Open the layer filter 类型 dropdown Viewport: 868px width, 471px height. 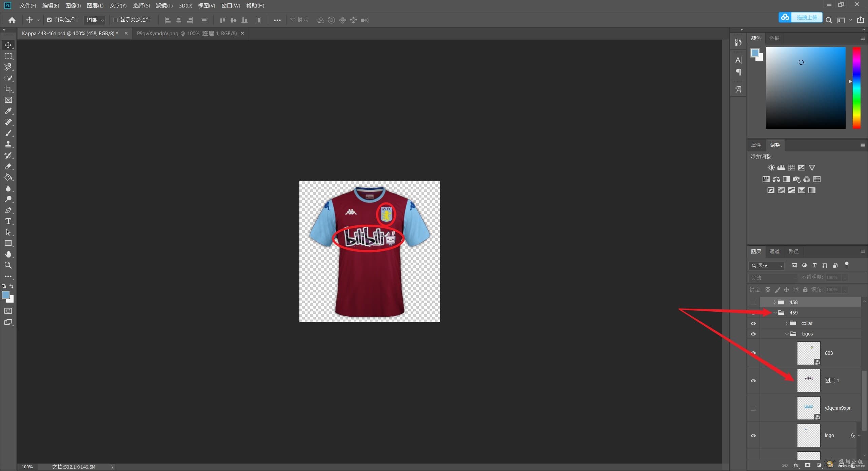pos(767,265)
